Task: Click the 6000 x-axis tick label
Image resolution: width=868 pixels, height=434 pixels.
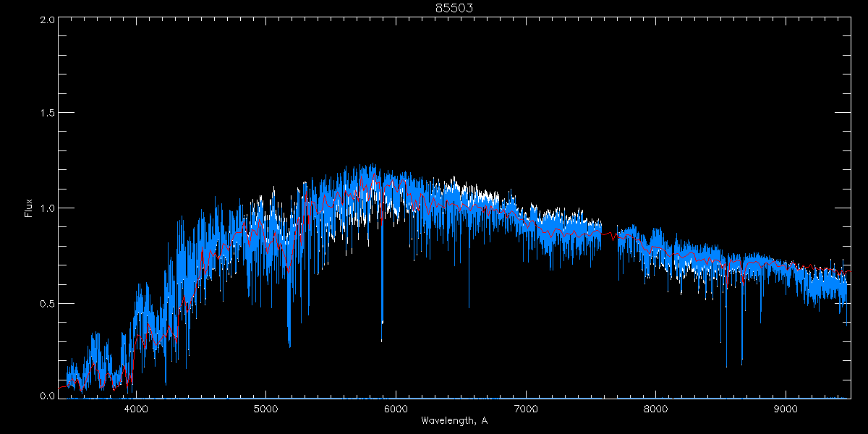Action: [396, 408]
